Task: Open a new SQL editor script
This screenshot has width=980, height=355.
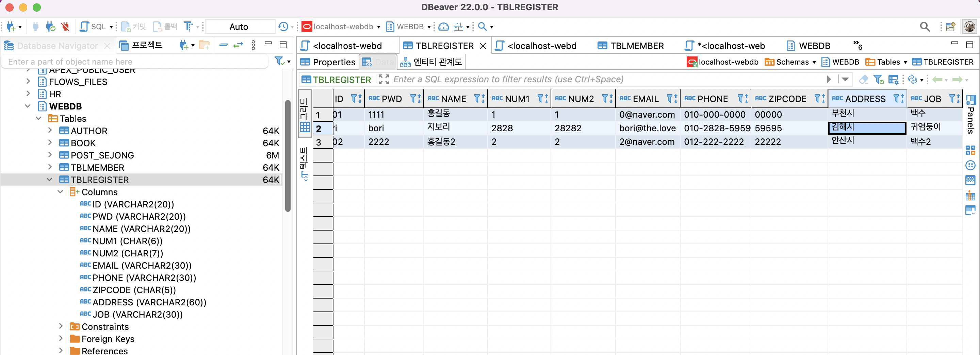Action: point(93,27)
